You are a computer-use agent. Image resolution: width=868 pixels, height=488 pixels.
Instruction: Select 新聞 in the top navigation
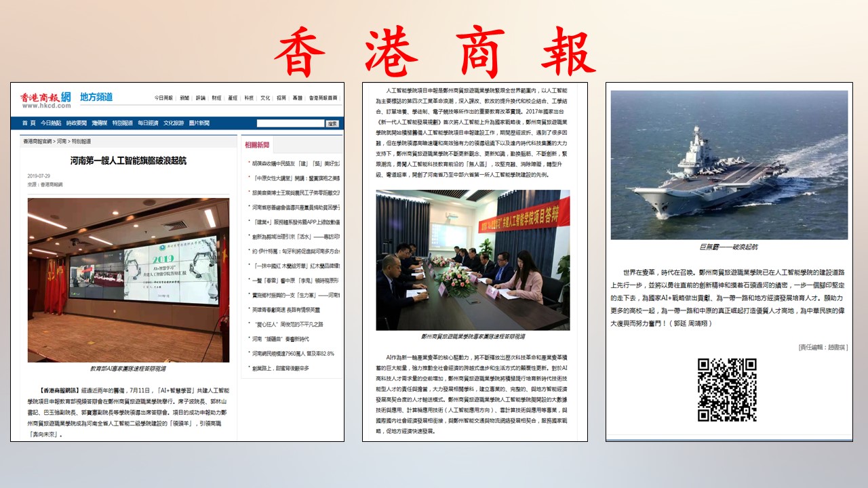pos(184,98)
